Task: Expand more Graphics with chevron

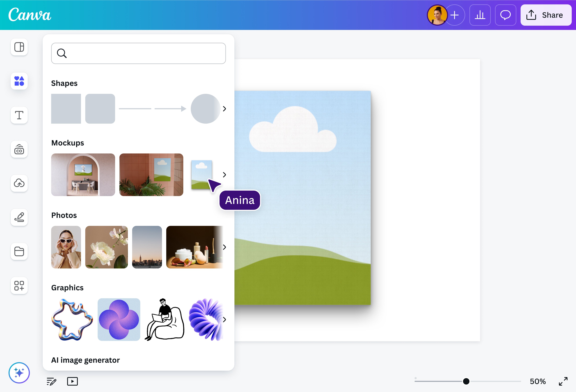Action: click(224, 319)
